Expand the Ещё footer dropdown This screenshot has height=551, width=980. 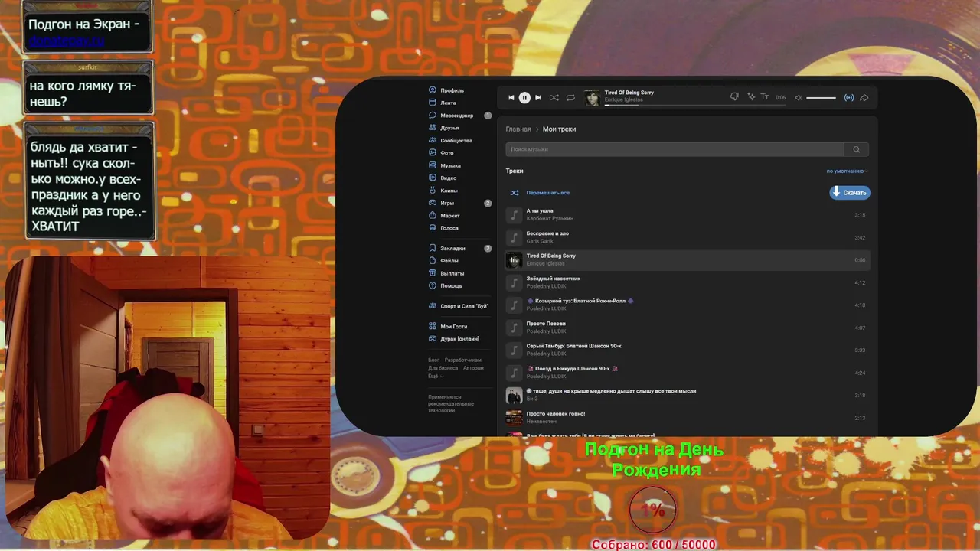click(x=434, y=377)
